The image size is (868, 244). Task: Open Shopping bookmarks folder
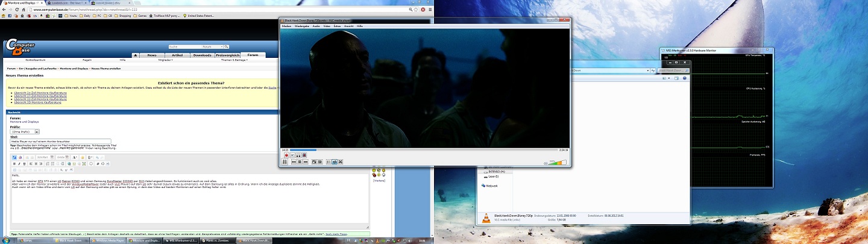pos(122,16)
